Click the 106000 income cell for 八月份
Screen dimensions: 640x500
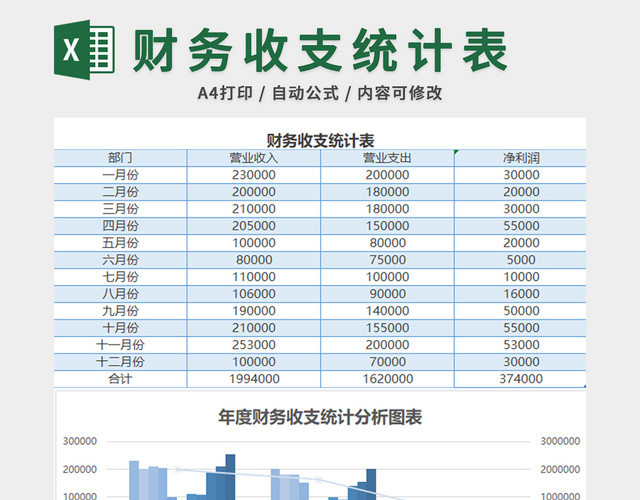click(x=253, y=294)
